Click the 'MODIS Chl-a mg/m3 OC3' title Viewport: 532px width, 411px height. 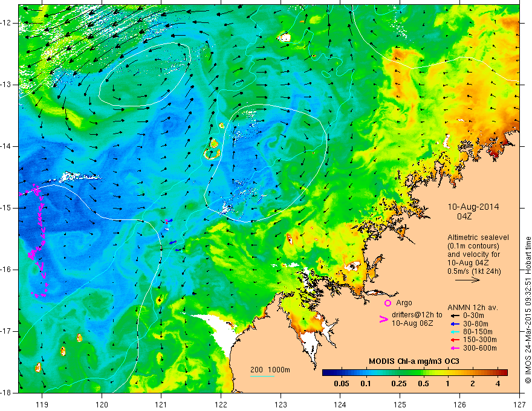(x=414, y=361)
